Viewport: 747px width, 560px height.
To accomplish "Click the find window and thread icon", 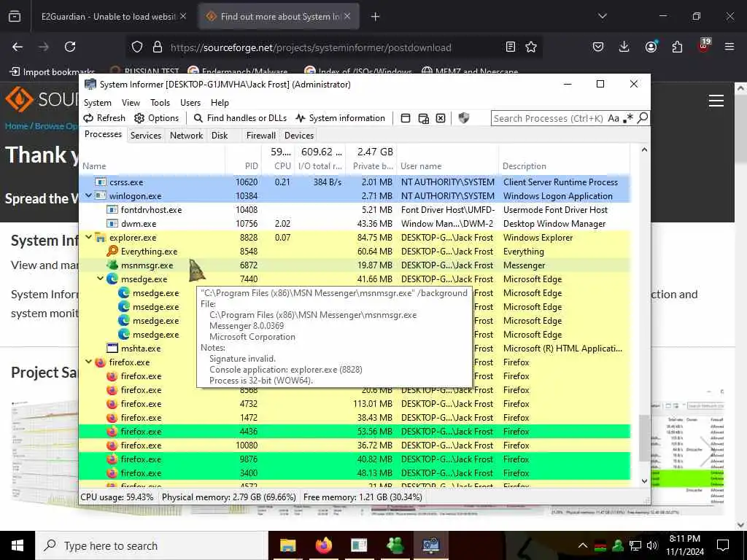I will point(423,118).
